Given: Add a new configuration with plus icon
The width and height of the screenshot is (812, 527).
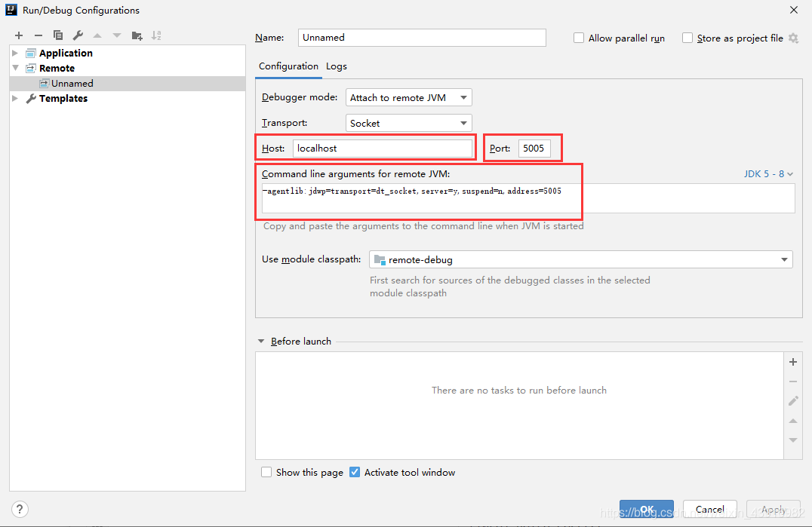Looking at the screenshot, I should [19, 35].
